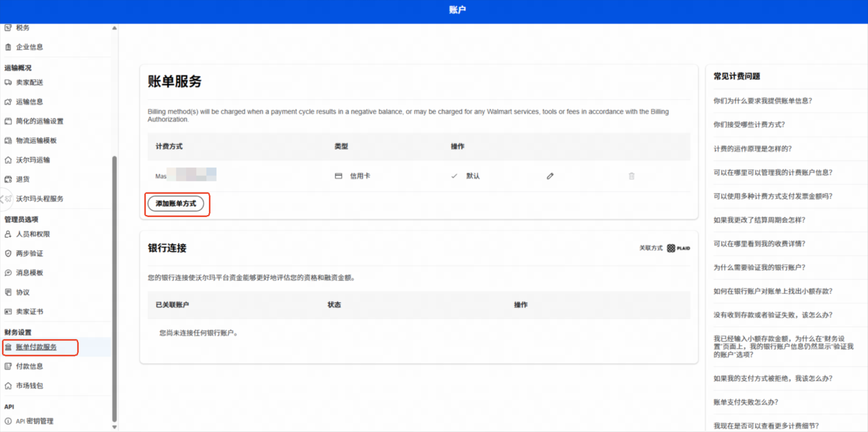Click the 物流运输模板 icon
This screenshot has height=432, width=868.
8,141
